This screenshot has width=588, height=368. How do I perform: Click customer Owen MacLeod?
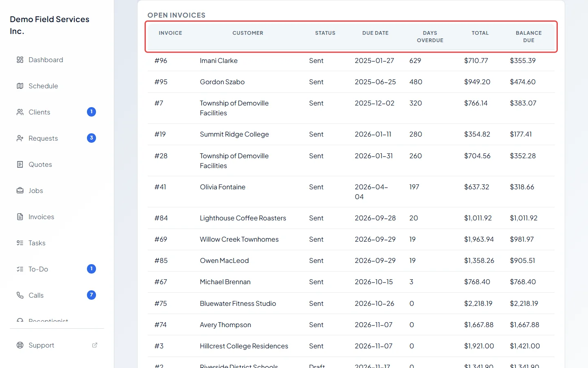[x=224, y=260]
